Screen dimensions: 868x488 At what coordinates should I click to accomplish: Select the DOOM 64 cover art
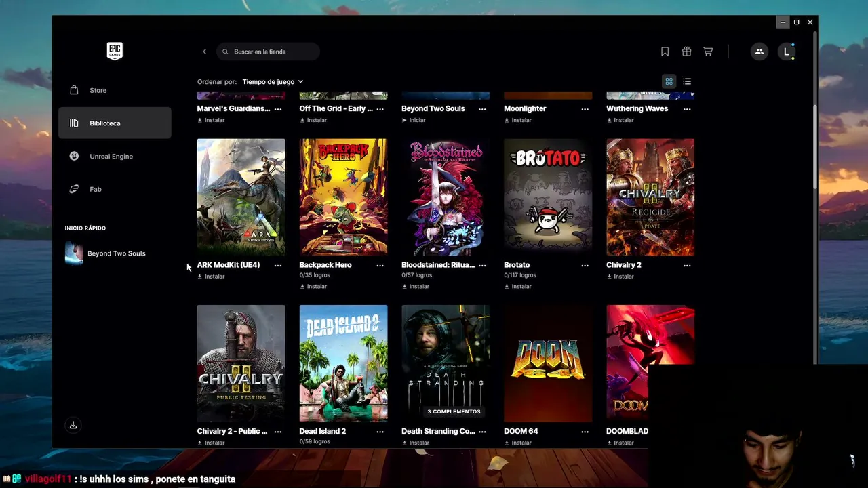click(x=548, y=363)
